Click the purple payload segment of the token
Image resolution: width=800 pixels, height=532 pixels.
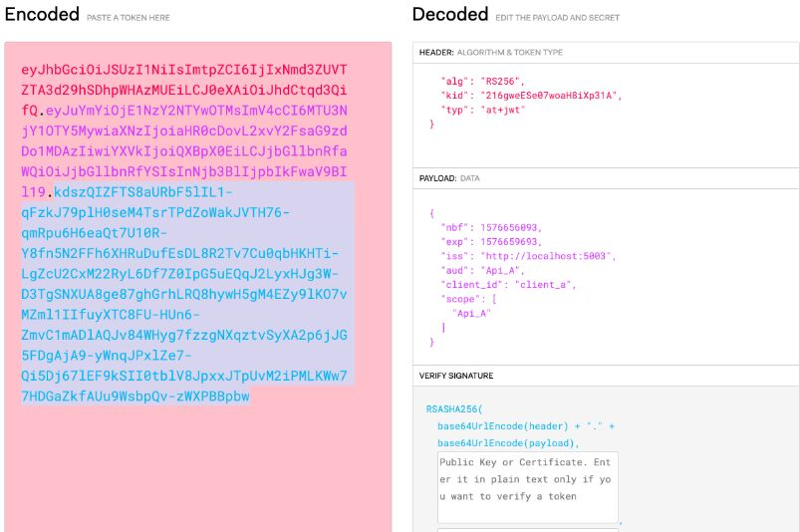[x=184, y=151]
